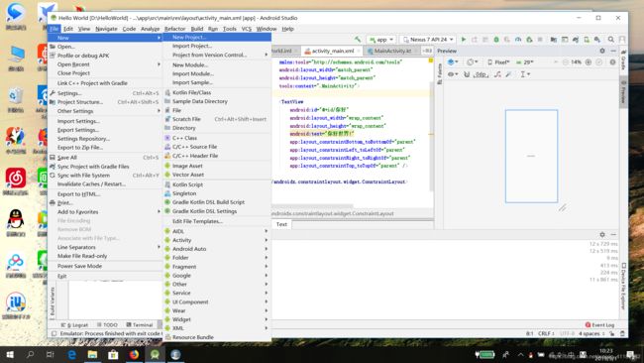Click Windows Start button

click(x=10, y=354)
